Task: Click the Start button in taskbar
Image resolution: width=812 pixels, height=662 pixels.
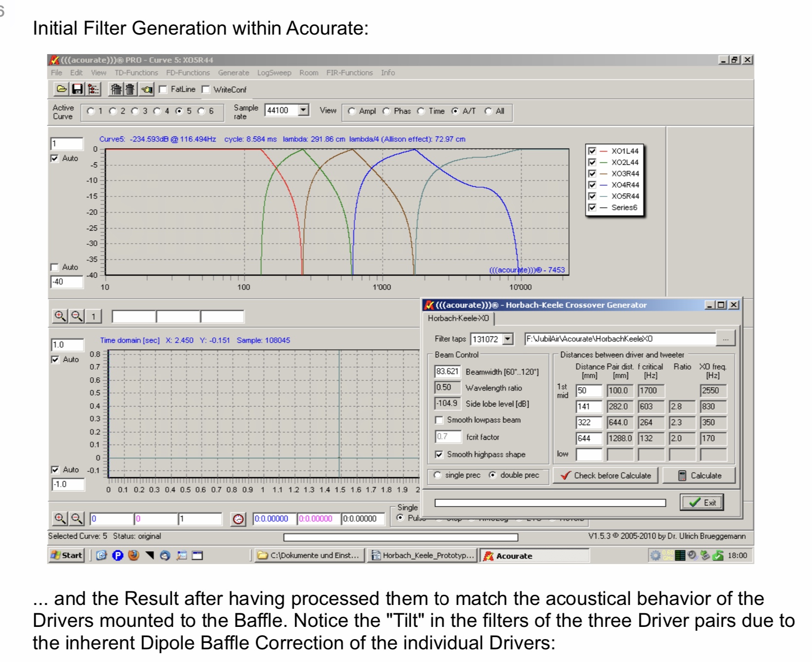Action: [x=67, y=555]
